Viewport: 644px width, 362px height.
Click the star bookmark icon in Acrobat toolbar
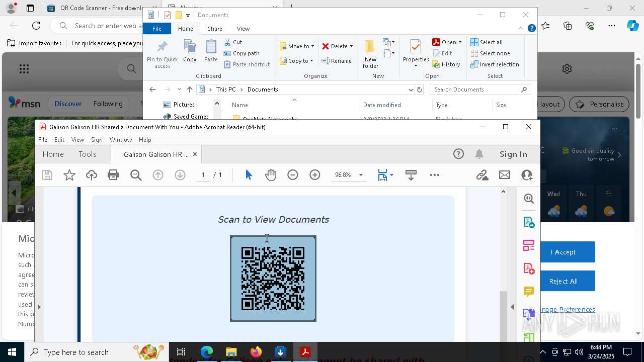click(69, 175)
